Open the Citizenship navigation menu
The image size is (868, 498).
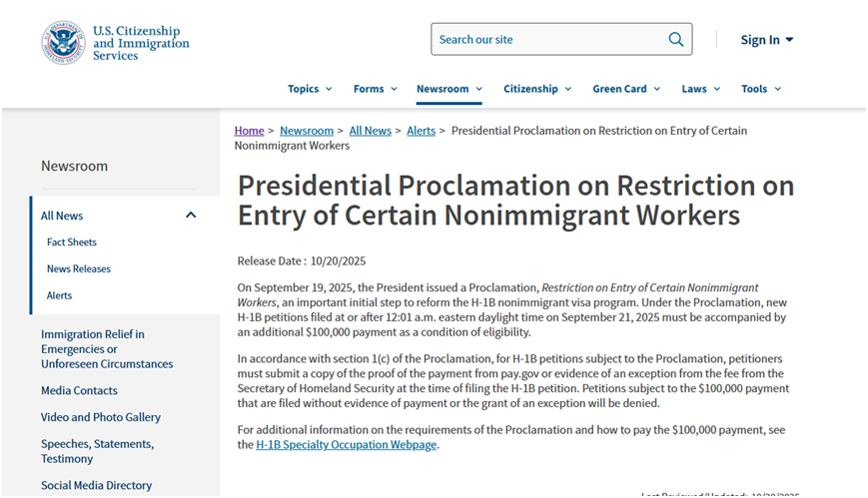pos(537,89)
